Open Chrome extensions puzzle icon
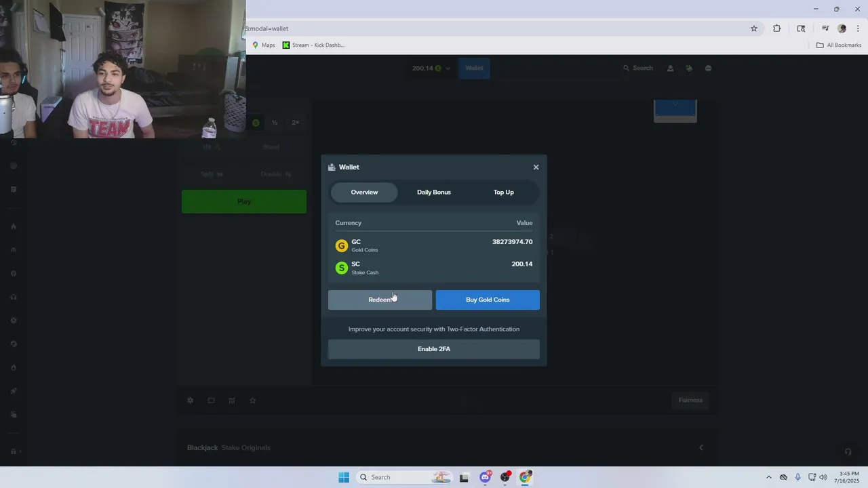This screenshot has width=868, height=488. [x=776, y=28]
